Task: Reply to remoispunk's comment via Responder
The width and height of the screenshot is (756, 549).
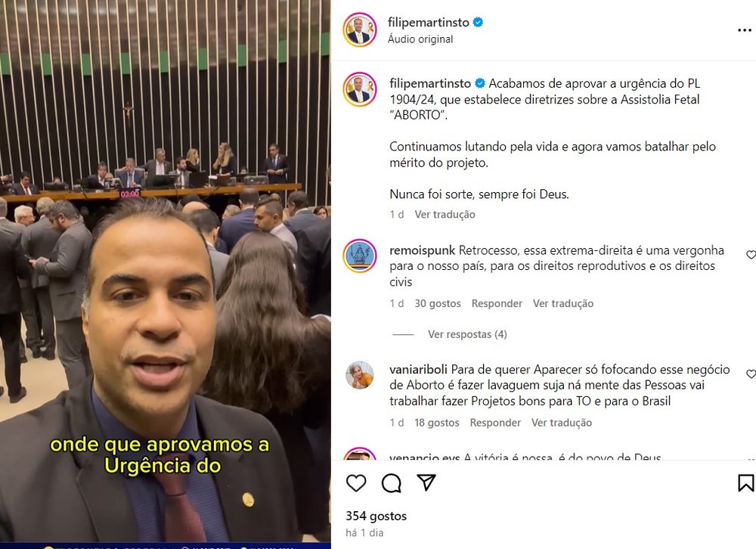Action: pos(497,303)
